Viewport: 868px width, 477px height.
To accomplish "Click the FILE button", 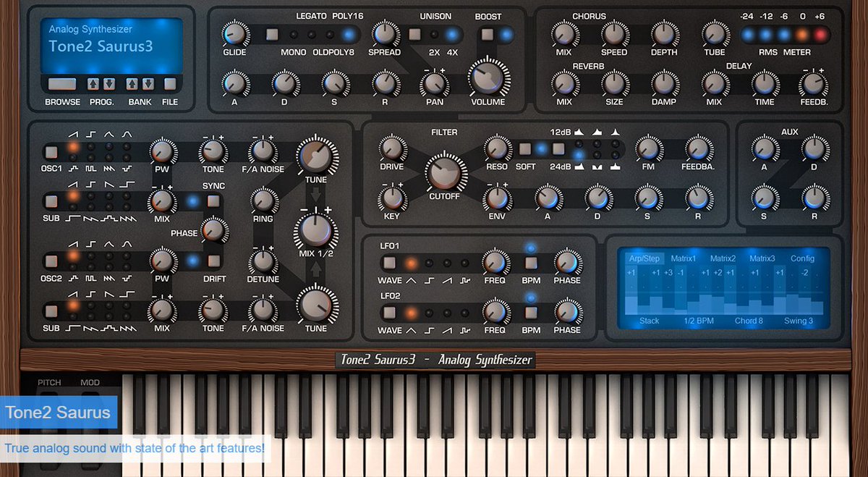I will 170,83.
